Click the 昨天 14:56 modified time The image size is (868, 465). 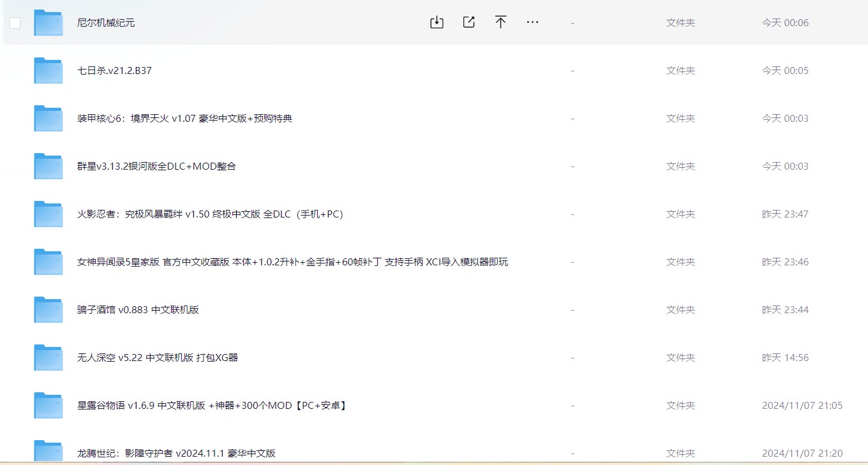click(785, 358)
